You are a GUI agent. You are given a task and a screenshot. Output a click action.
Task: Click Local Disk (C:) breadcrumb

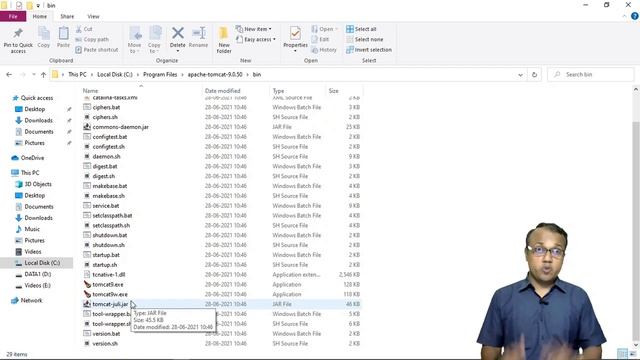point(115,75)
